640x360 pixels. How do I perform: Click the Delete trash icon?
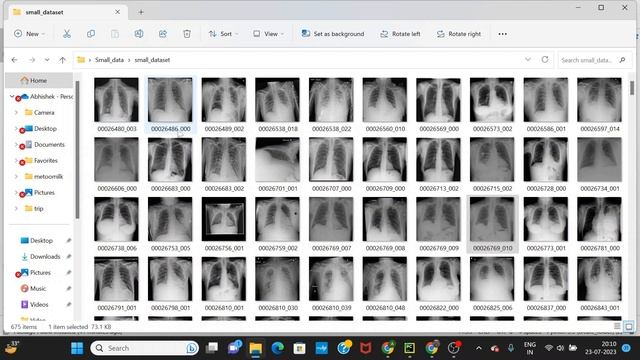pyautogui.click(x=187, y=34)
